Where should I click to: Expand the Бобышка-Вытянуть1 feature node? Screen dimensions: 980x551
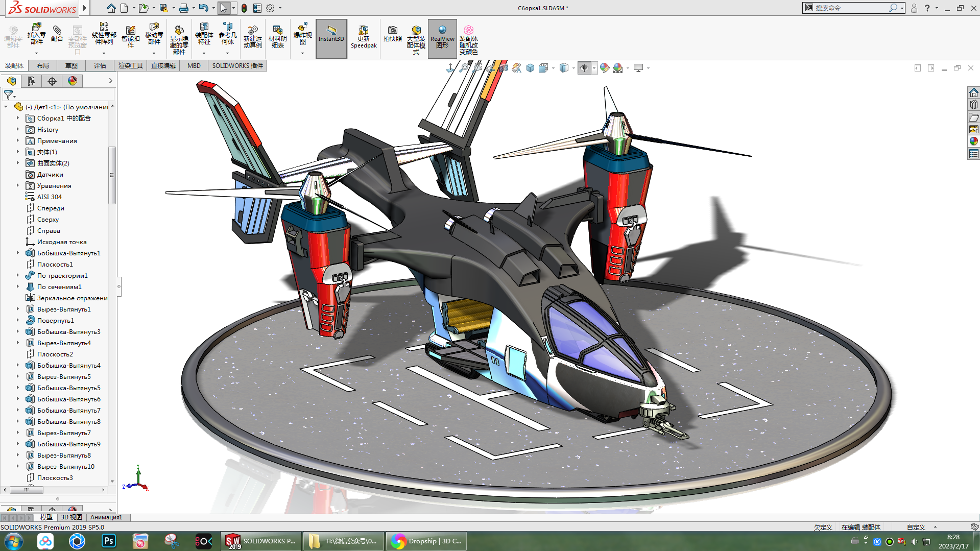click(18, 253)
